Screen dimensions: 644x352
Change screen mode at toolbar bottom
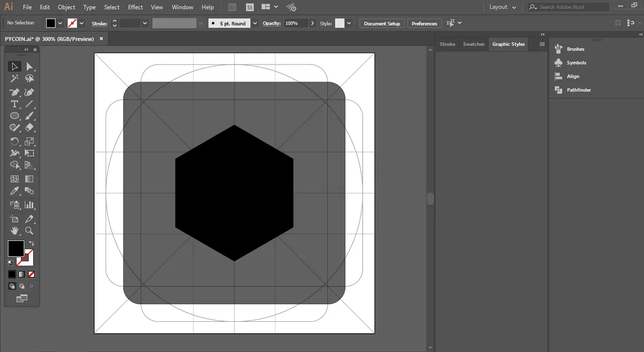[22, 299]
